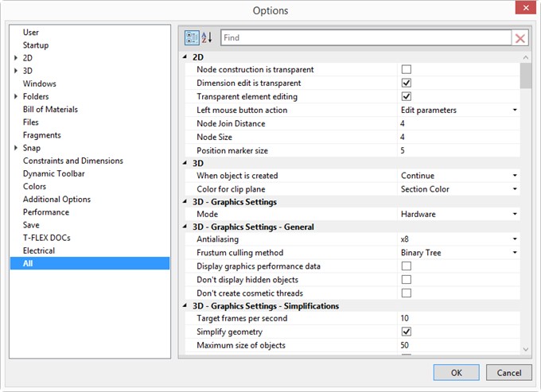Image resolution: width=541 pixels, height=392 pixels.
Task: Toggle Simplify geometry checkbox
Action: pyautogui.click(x=406, y=332)
